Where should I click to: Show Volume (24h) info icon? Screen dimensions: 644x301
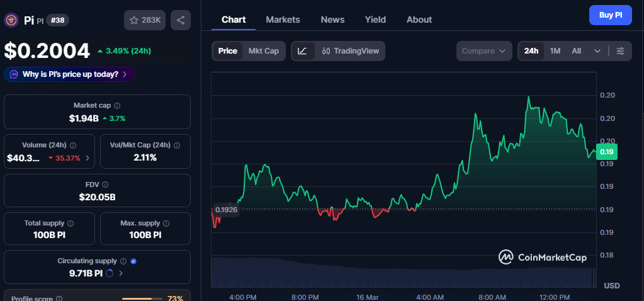point(73,145)
